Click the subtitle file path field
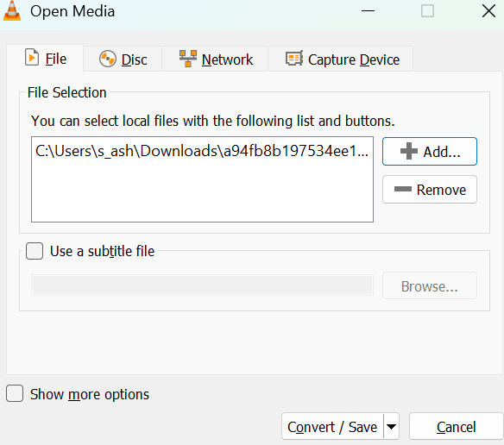 tap(202, 285)
